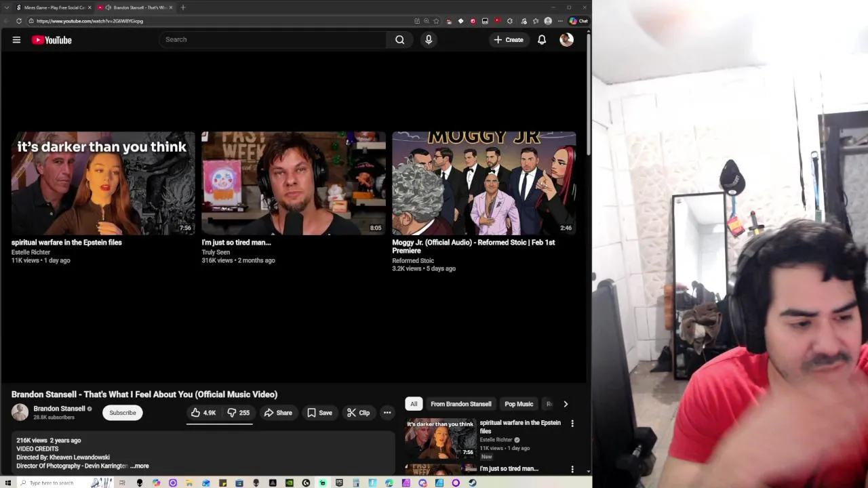868x488 pixels.
Task: Share the video
Action: 278,413
